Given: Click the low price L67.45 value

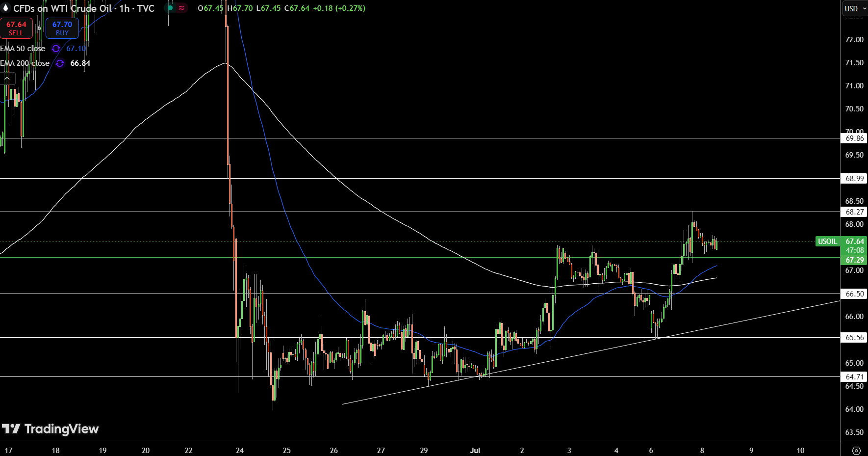Looking at the screenshot, I should 269,8.
